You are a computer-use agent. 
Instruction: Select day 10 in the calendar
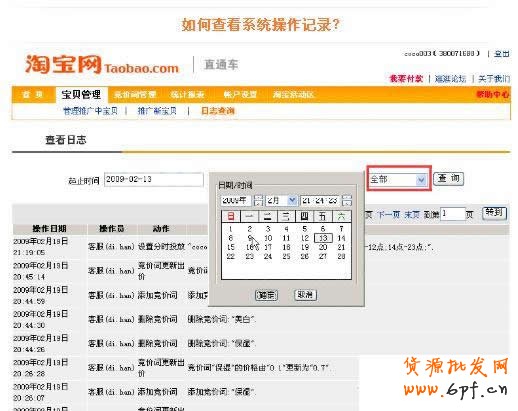[x=268, y=238]
